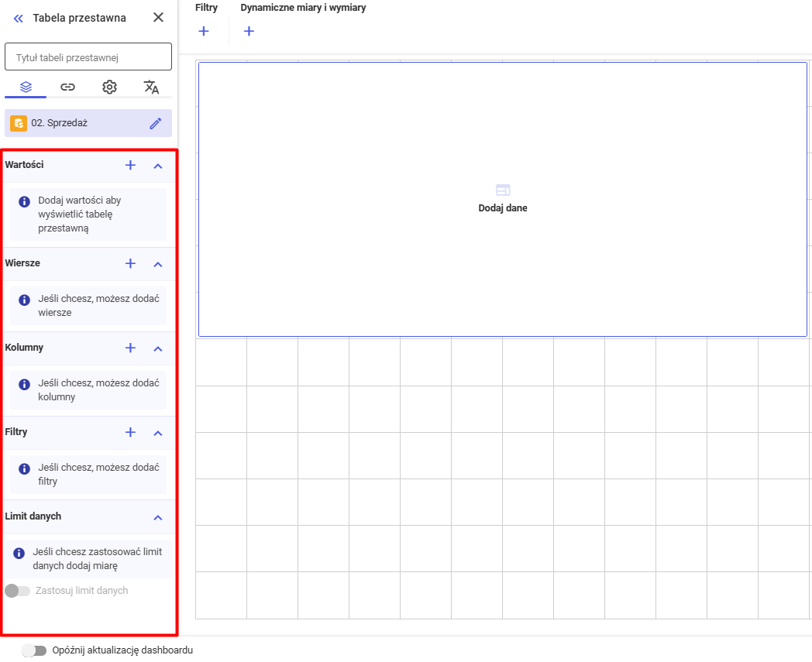Click the Kolumny section header
812x662 pixels.
(x=24, y=348)
